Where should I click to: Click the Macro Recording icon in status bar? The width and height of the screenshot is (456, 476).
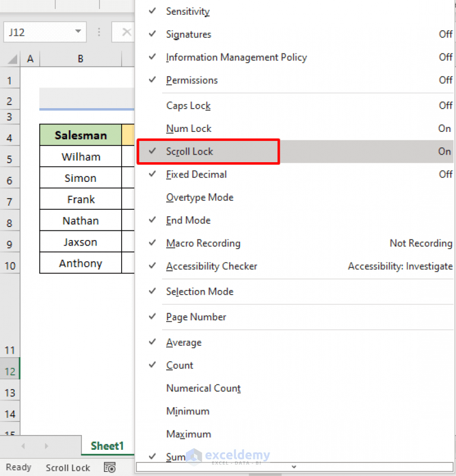[x=109, y=467]
